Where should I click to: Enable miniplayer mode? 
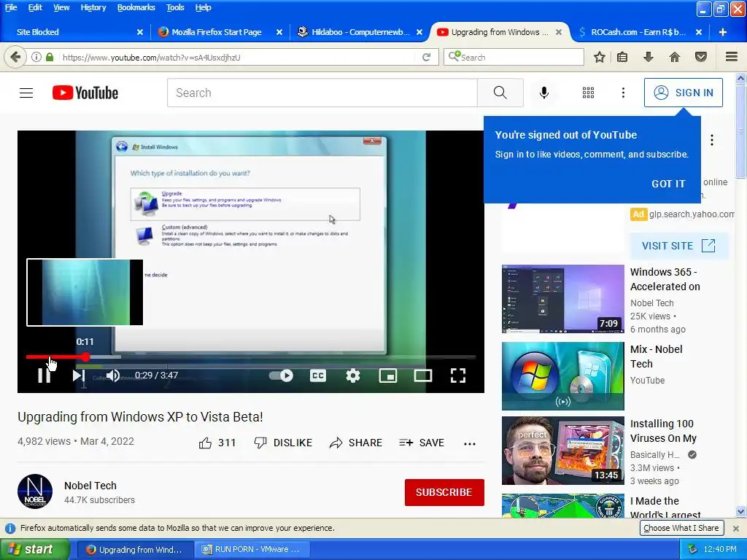388,376
